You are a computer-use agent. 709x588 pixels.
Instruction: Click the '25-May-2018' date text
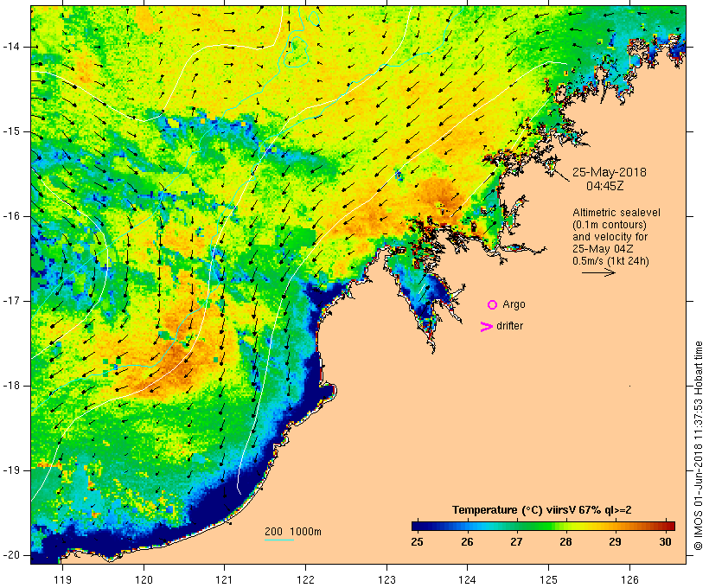tap(610, 172)
